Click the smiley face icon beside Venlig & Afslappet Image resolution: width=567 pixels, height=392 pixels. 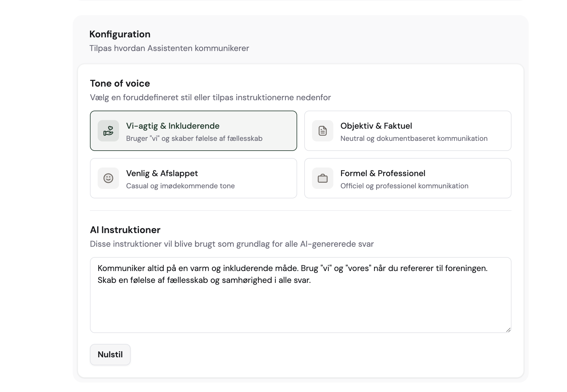[x=108, y=178]
